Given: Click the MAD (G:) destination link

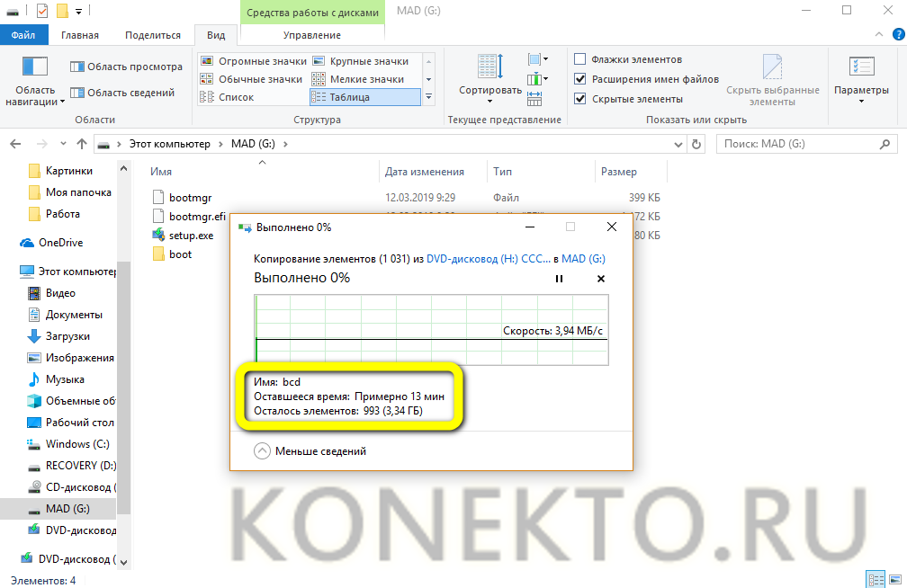Looking at the screenshot, I should click(x=583, y=259).
